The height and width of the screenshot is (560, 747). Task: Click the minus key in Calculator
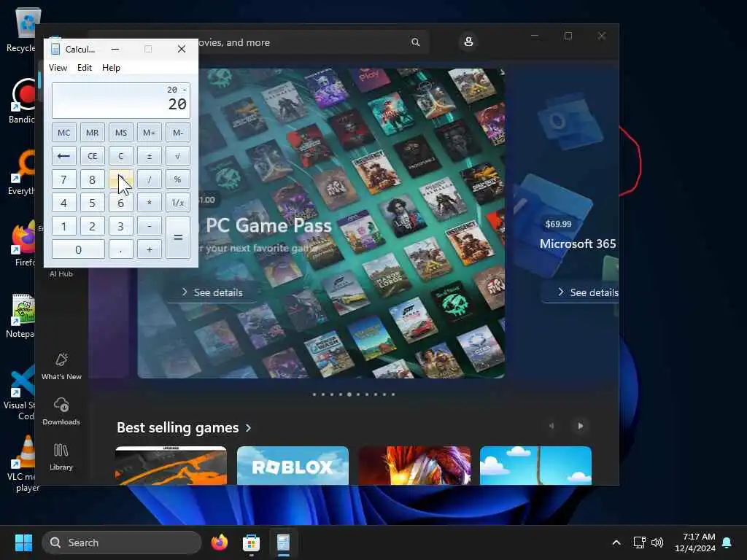click(x=149, y=226)
